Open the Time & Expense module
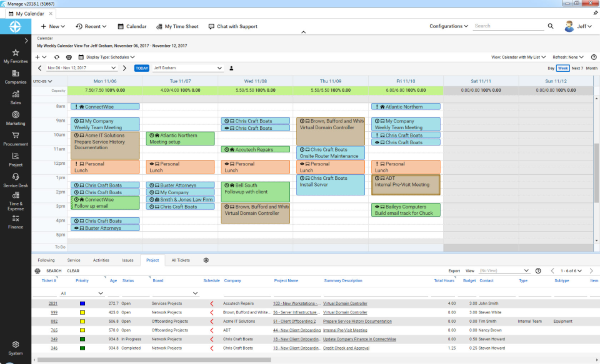The height and width of the screenshot is (364, 600). pyautogui.click(x=15, y=200)
